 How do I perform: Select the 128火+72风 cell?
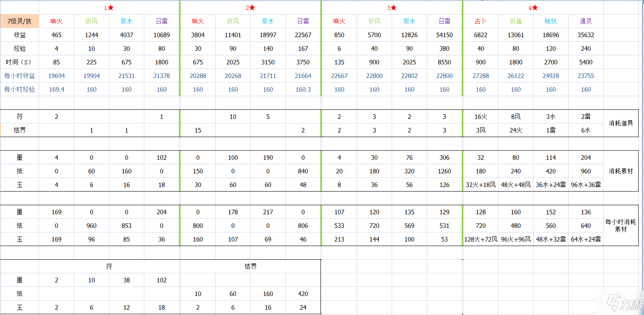pyautogui.click(x=481, y=239)
